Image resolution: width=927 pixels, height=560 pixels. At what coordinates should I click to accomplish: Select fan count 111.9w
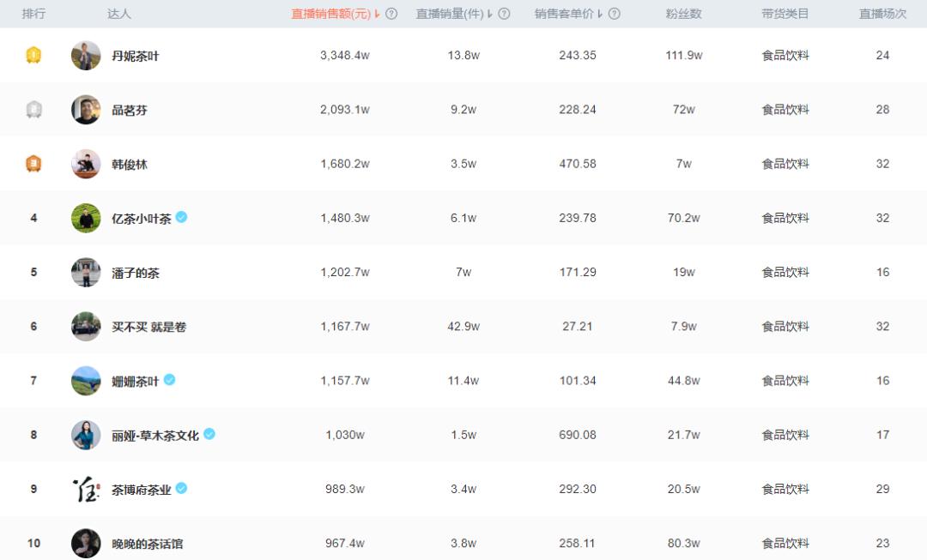(684, 56)
